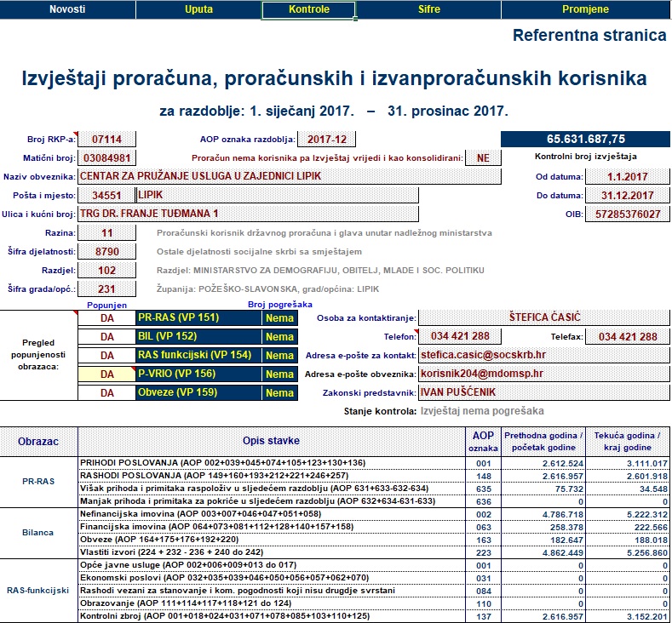The image size is (672, 623).
Task: Select the Zakonski predstavnik field
Action: (x=544, y=392)
